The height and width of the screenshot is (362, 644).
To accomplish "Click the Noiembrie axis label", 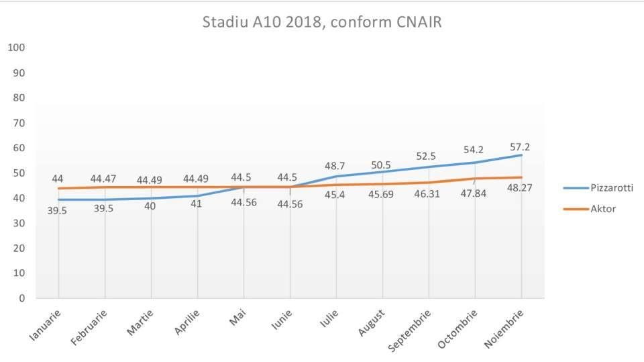I will (504, 329).
